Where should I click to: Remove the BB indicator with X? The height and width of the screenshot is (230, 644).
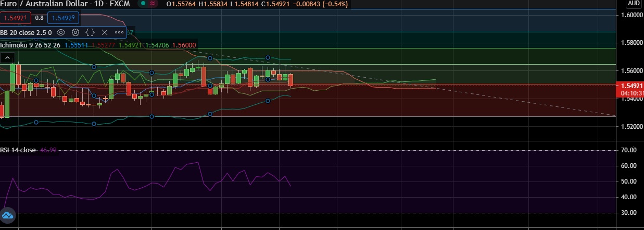104,32
